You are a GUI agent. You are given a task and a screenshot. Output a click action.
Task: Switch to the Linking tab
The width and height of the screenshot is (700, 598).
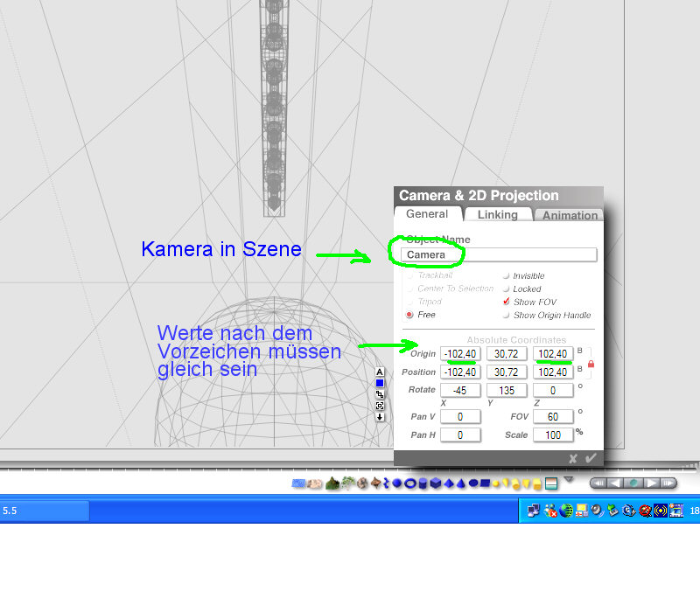point(498,214)
